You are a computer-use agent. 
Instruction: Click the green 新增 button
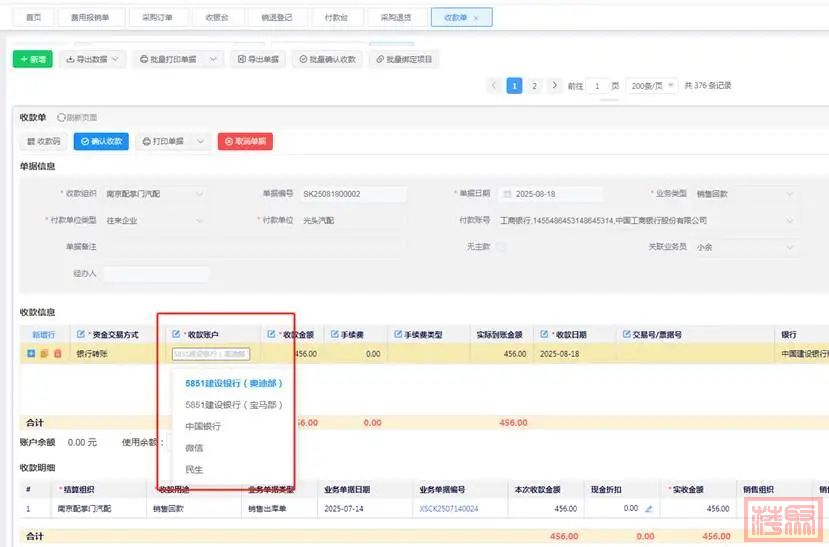32,60
